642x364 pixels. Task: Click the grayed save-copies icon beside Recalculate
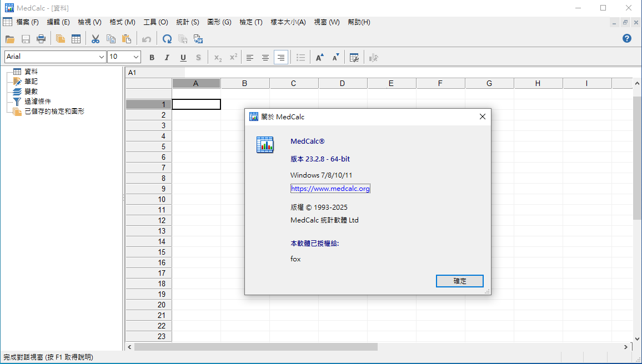183,39
